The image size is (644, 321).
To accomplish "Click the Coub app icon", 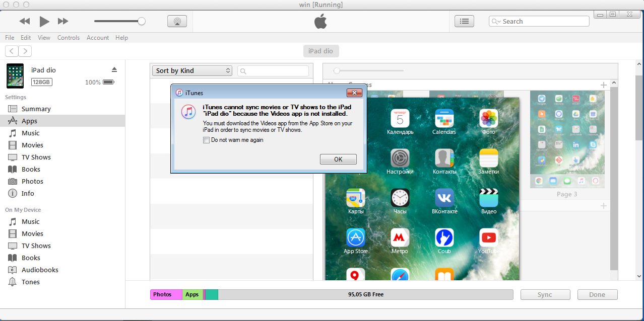I will click(444, 237).
